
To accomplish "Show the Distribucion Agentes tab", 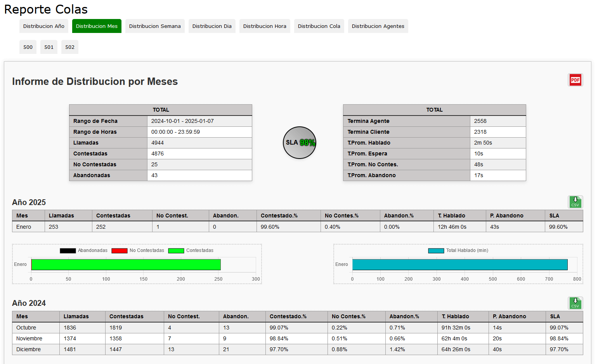I will coord(378,26).
